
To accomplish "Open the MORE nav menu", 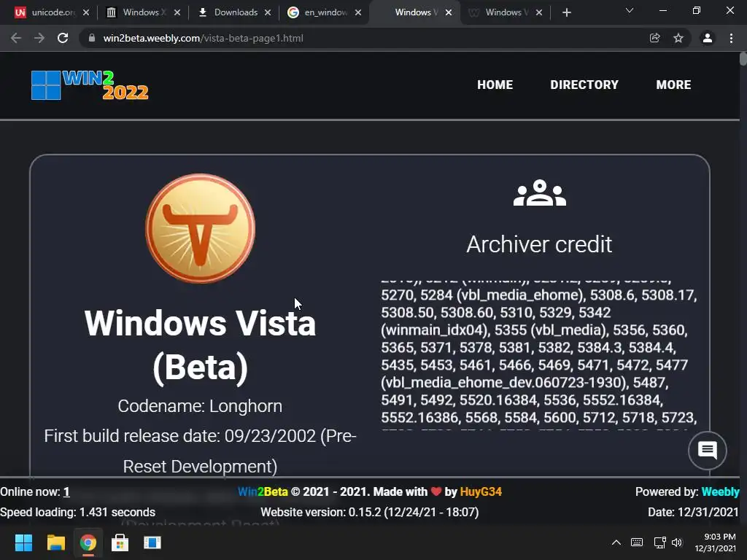I will pos(673,85).
